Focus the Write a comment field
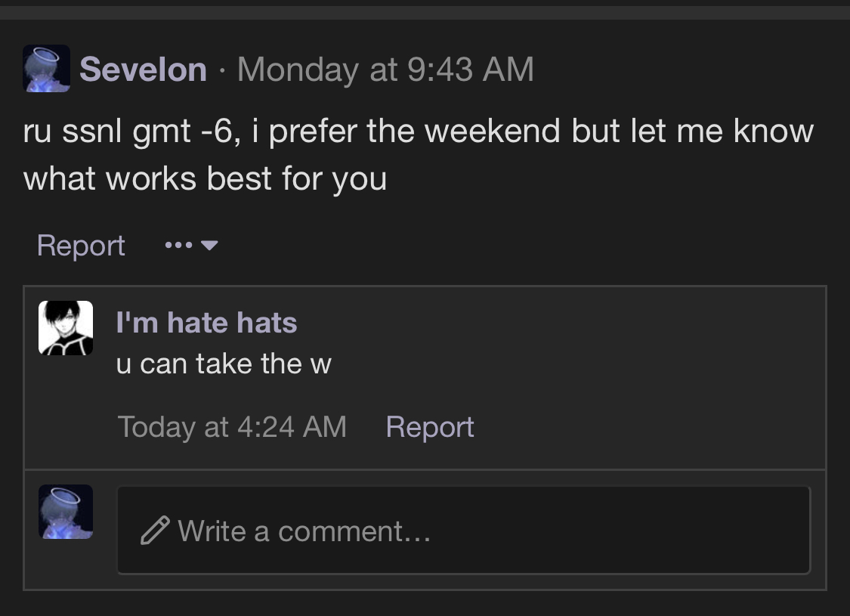 point(464,531)
